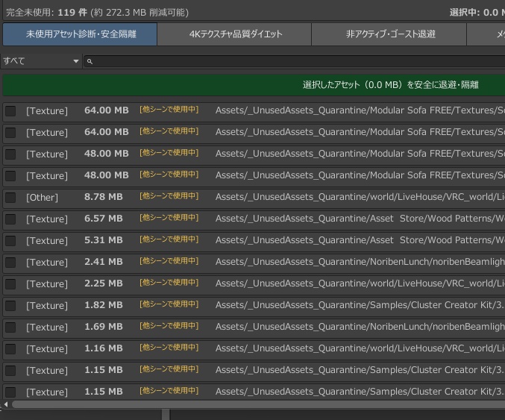Click the horizontal scrollbar track at bottom
This screenshot has width=505, height=420.
(258, 404)
